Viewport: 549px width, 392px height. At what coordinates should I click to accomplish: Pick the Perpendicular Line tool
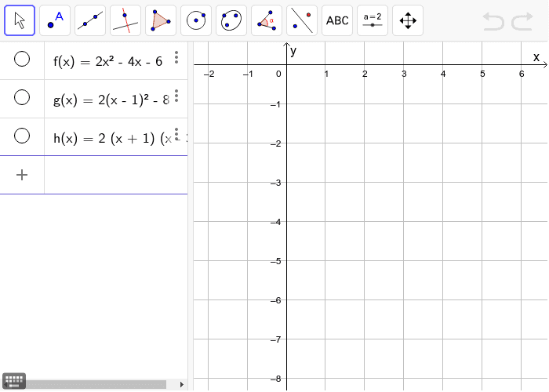[125, 20]
